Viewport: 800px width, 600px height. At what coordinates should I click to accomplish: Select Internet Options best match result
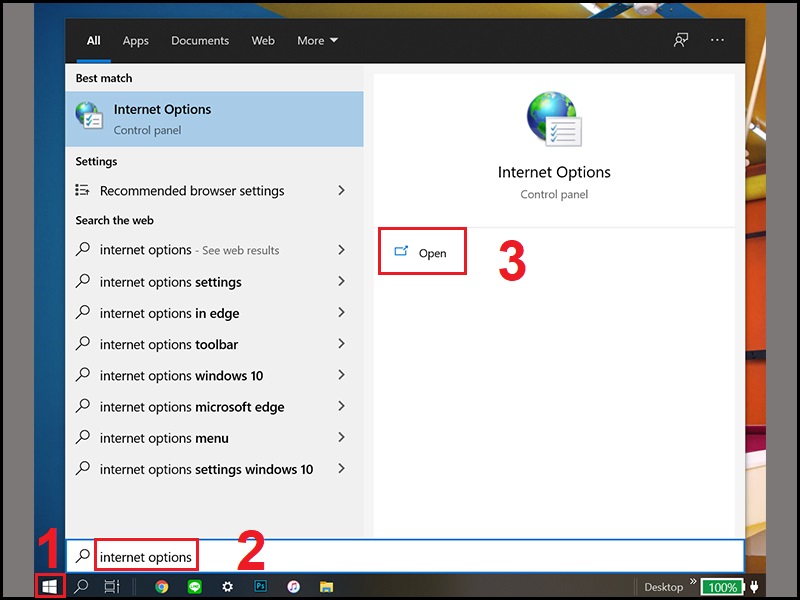(x=214, y=119)
